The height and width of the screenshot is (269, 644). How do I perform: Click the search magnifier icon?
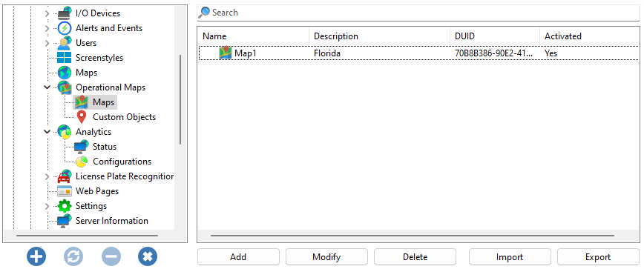click(x=205, y=13)
